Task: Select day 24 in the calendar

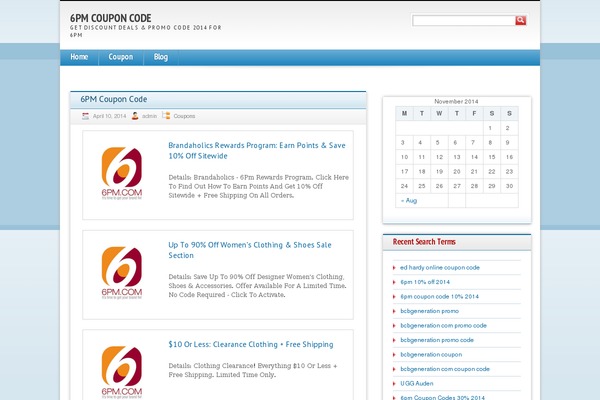Action: (404, 186)
